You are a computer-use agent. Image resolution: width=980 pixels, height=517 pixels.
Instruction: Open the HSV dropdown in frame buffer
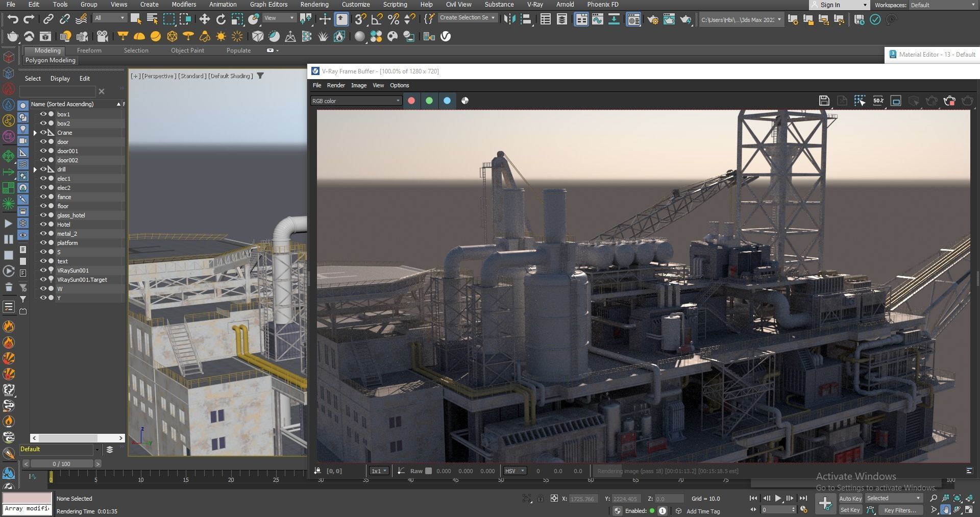click(x=514, y=471)
